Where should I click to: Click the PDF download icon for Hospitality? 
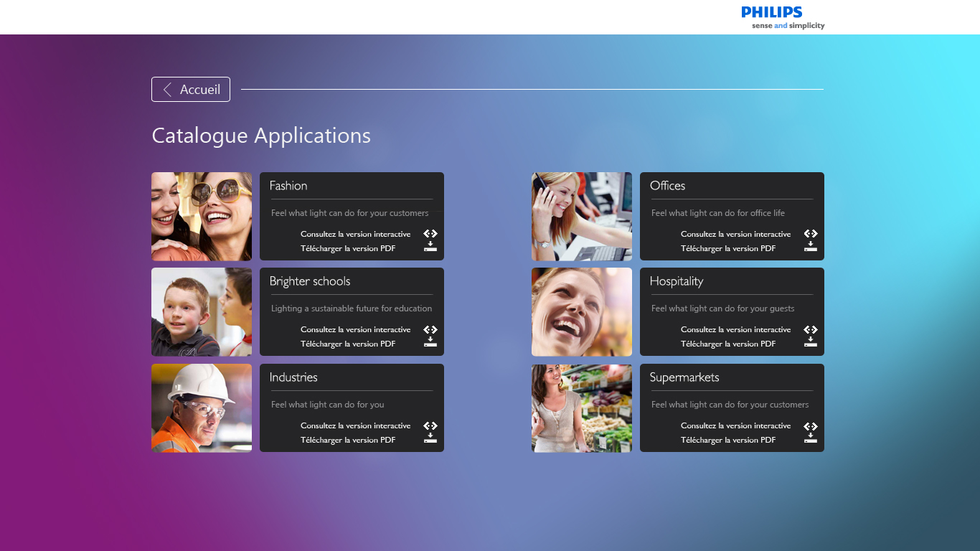[x=810, y=342]
